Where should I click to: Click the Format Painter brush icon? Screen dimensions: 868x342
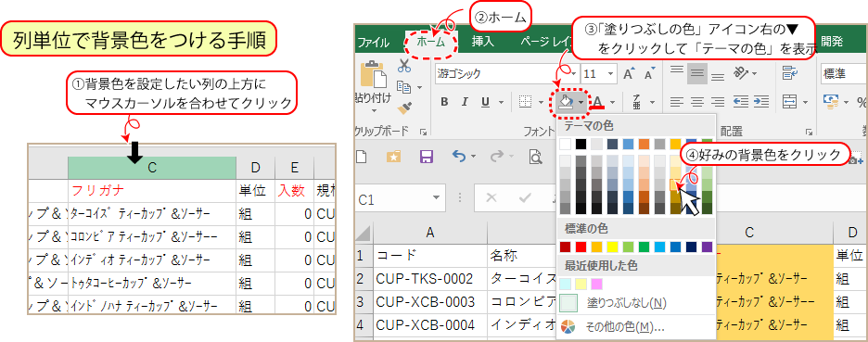click(x=404, y=106)
